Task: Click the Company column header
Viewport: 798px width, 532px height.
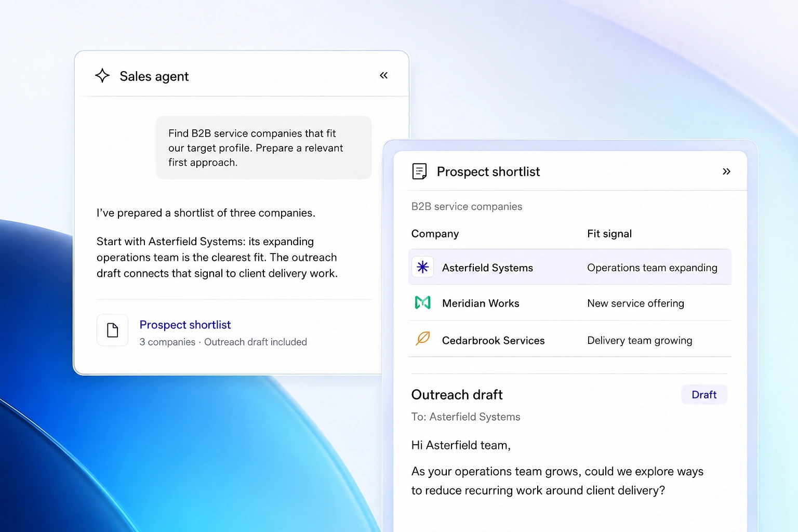Action: 435,234
